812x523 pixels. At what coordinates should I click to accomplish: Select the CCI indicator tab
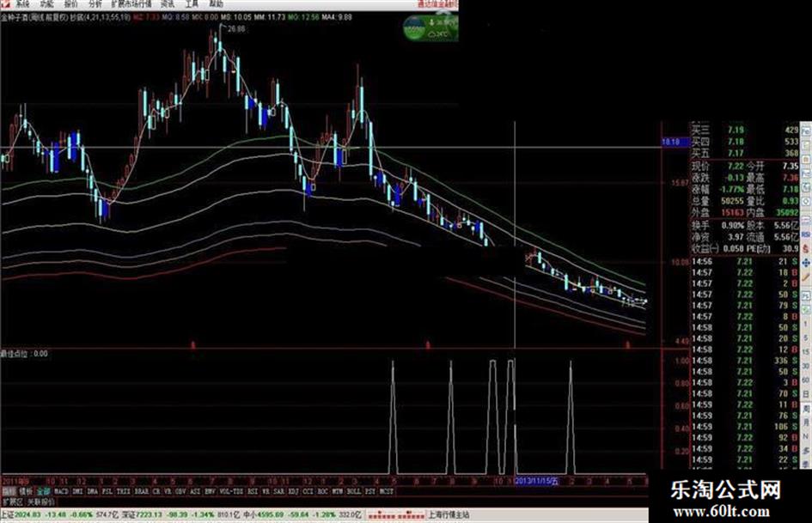[x=308, y=491]
